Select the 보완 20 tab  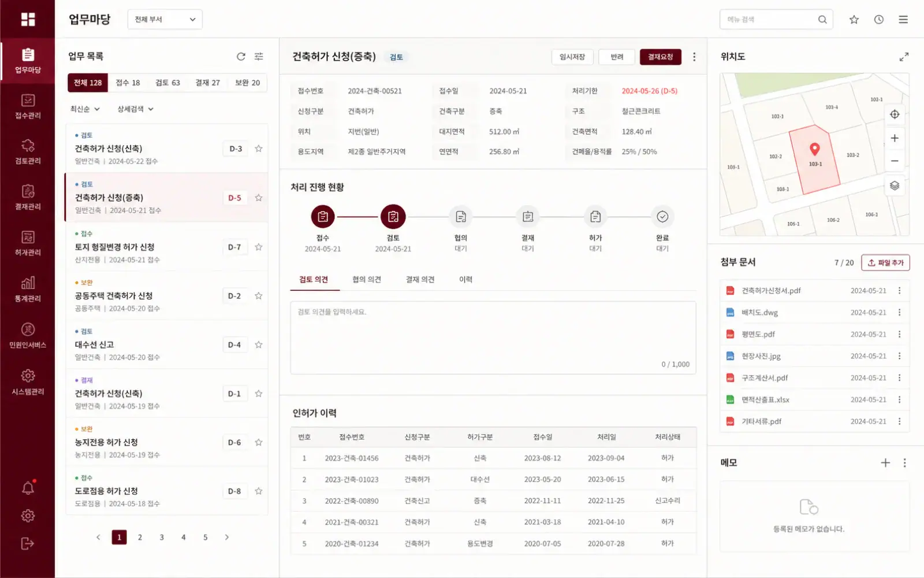[247, 83]
